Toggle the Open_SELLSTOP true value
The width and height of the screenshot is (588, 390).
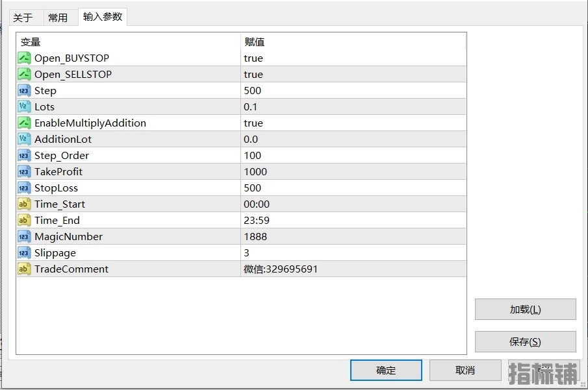253,75
